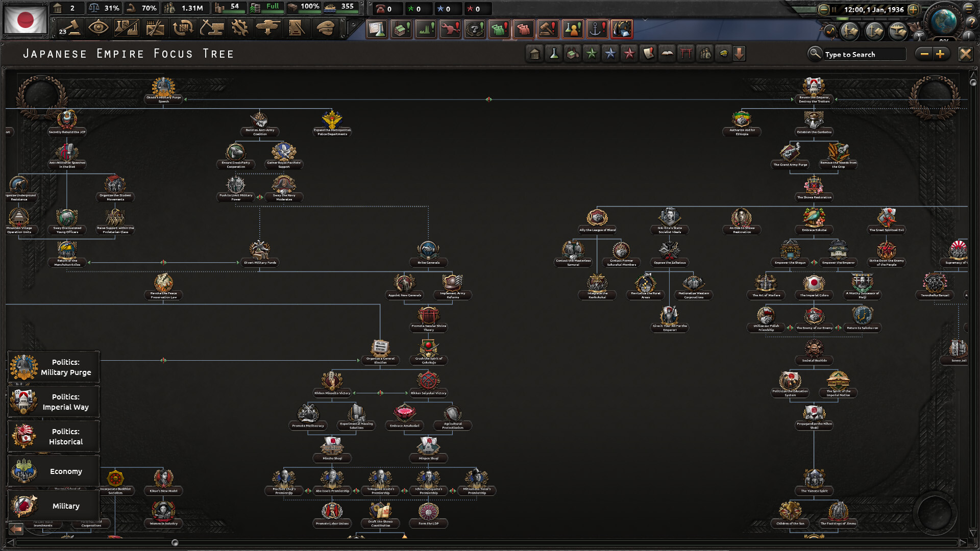
Task: Toggle the green army experience filter
Action: (x=592, y=53)
